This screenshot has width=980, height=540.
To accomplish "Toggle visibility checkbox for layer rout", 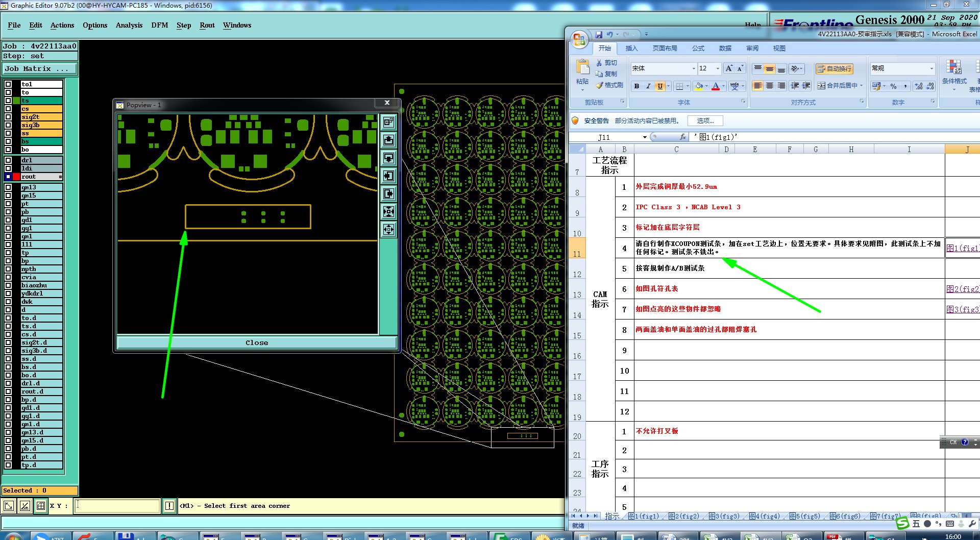I will pyautogui.click(x=8, y=177).
